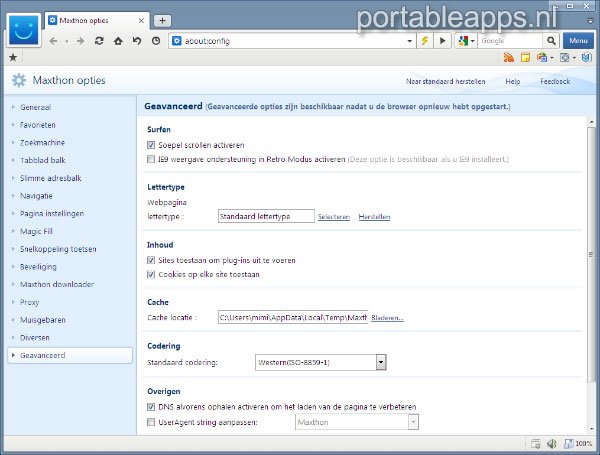Toggle Cookies op elke site toestaan

click(x=151, y=274)
